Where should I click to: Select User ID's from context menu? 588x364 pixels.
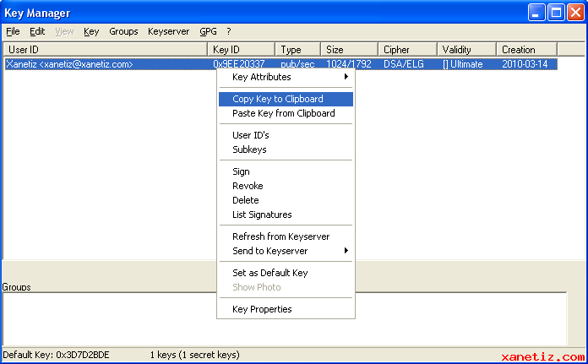(286, 135)
